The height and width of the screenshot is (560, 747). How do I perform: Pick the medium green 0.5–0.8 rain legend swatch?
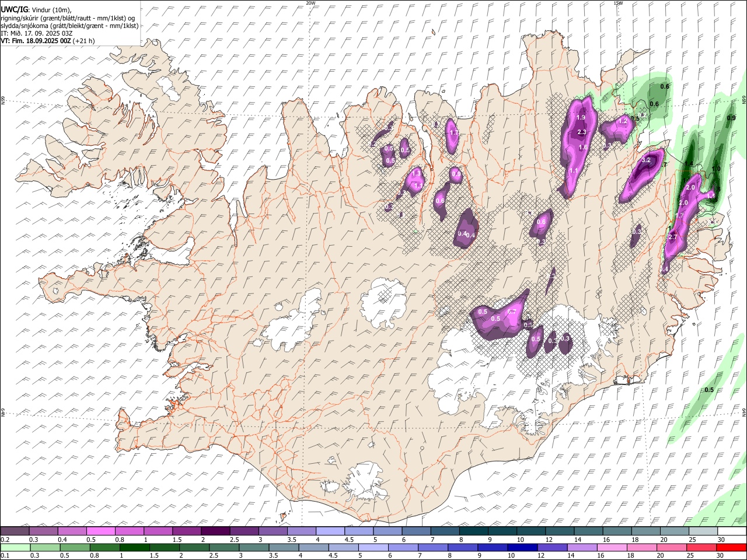75,548
